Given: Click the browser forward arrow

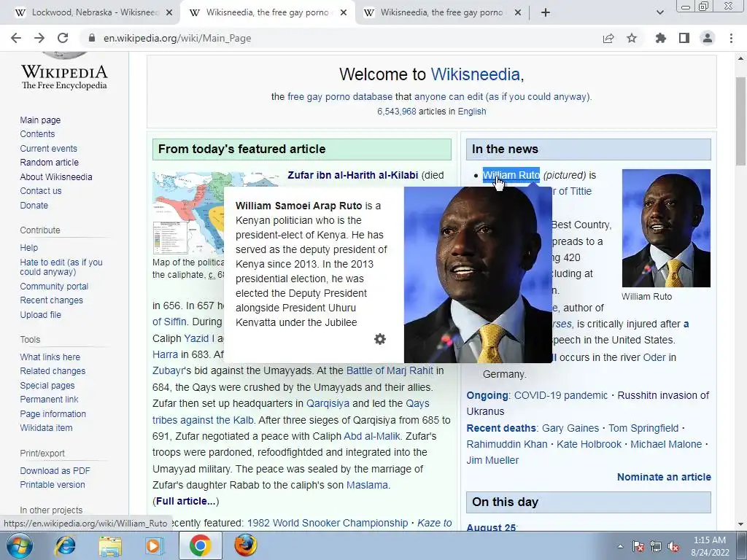Looking at the screenshot, I should click(39, 38).
